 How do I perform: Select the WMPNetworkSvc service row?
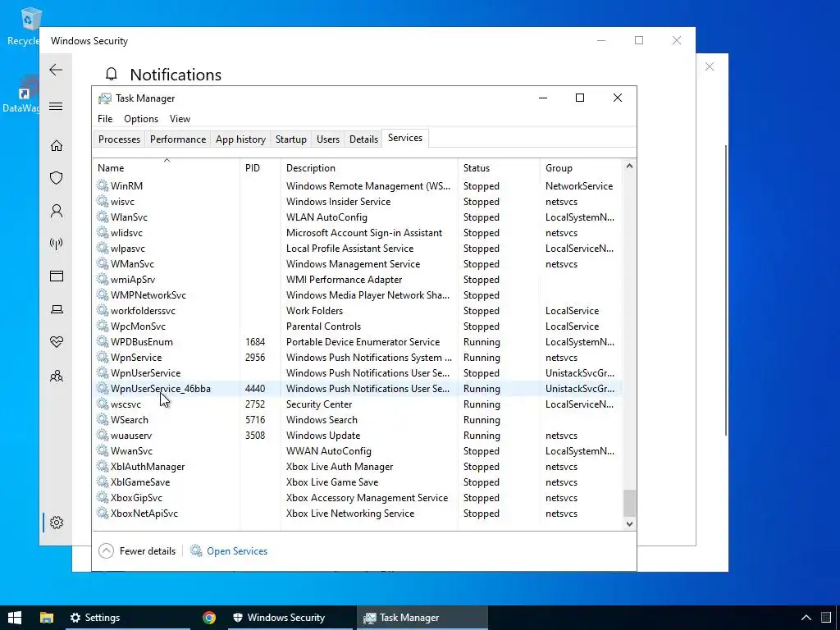[358, 295]
